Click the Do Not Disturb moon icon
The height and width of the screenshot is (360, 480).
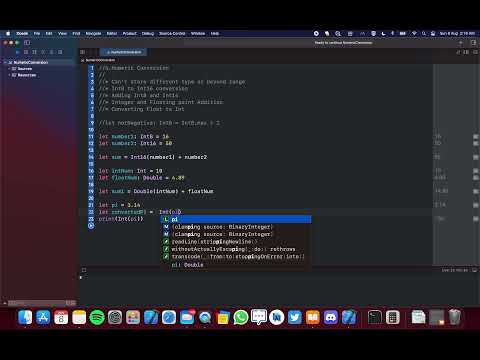pos(383,33)
